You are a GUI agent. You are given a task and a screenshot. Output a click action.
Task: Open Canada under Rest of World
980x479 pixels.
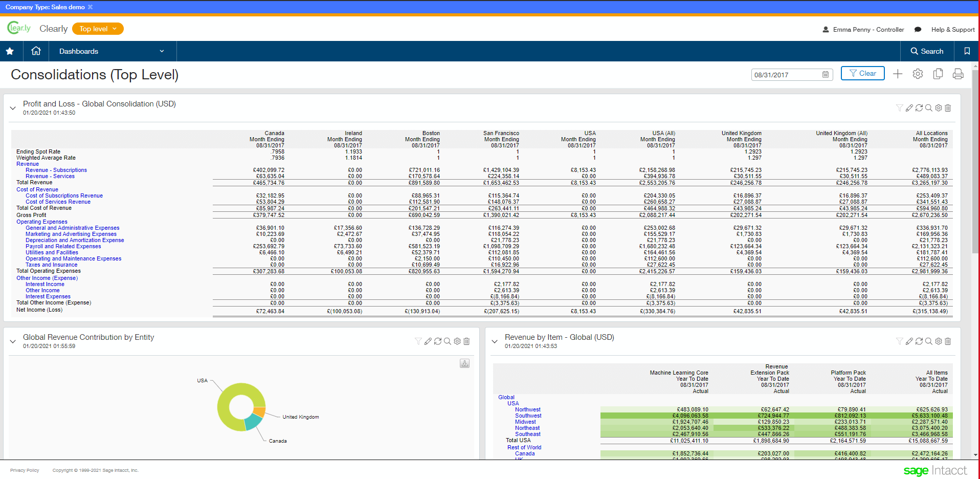(x=525, y=453)
